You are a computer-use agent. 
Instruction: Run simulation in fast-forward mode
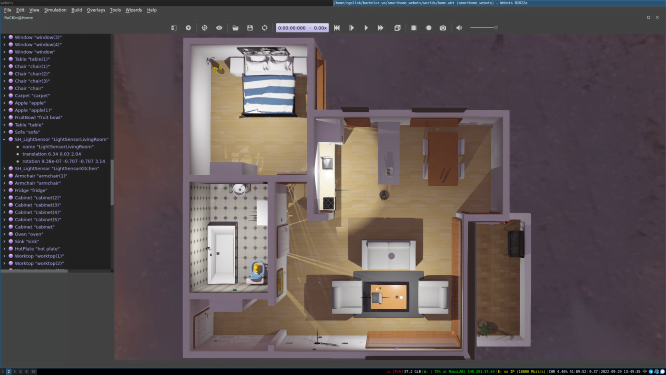[x=381, y=28]
